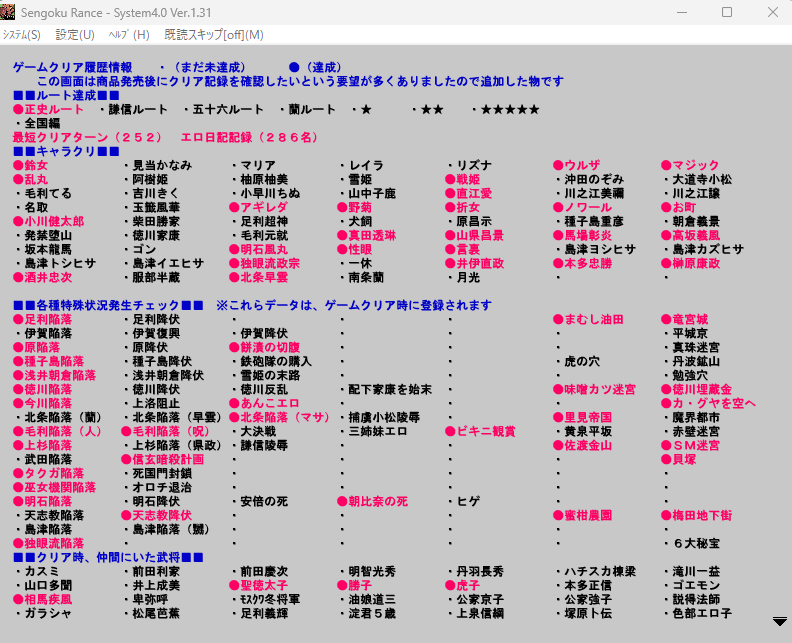Viewport: 792px width, 643px height.
Task: Click the ６大秘宝 entry
Action: 692,543
